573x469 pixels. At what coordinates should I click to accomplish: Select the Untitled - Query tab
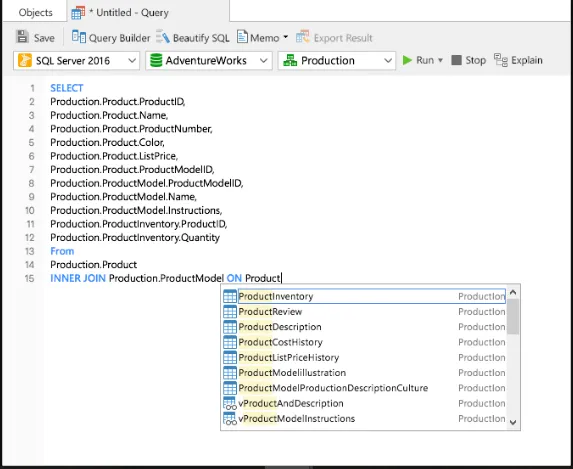[120, 13]
